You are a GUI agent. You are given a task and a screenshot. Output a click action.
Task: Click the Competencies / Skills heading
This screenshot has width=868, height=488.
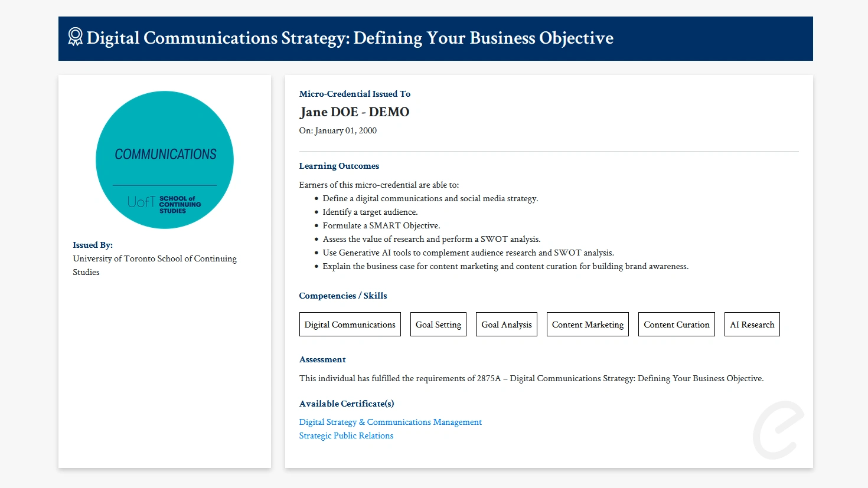343,296
